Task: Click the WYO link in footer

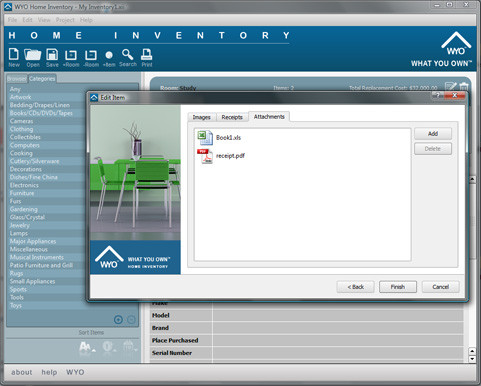Action: (x=75, y=372)
